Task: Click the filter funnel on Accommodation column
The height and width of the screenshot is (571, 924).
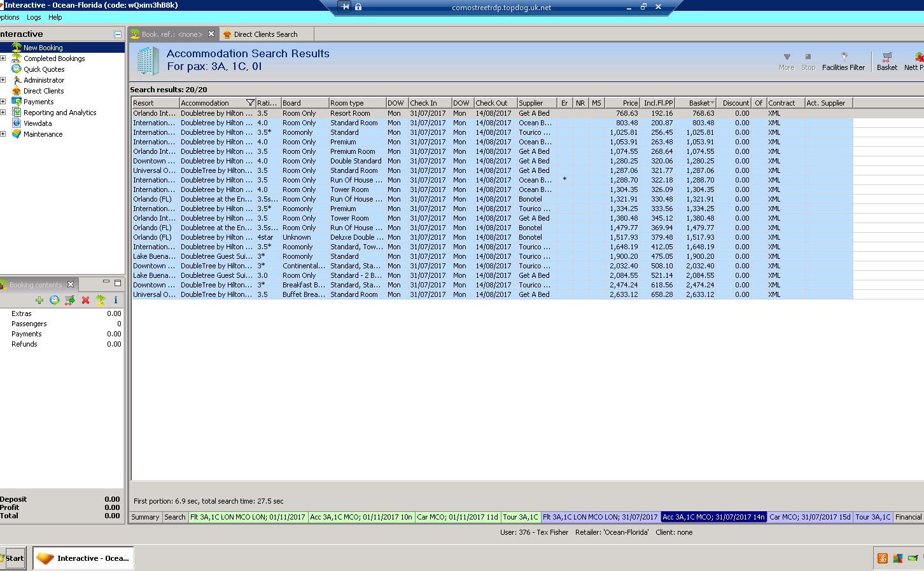Action: pyautogui.click(x=250, y=103)
